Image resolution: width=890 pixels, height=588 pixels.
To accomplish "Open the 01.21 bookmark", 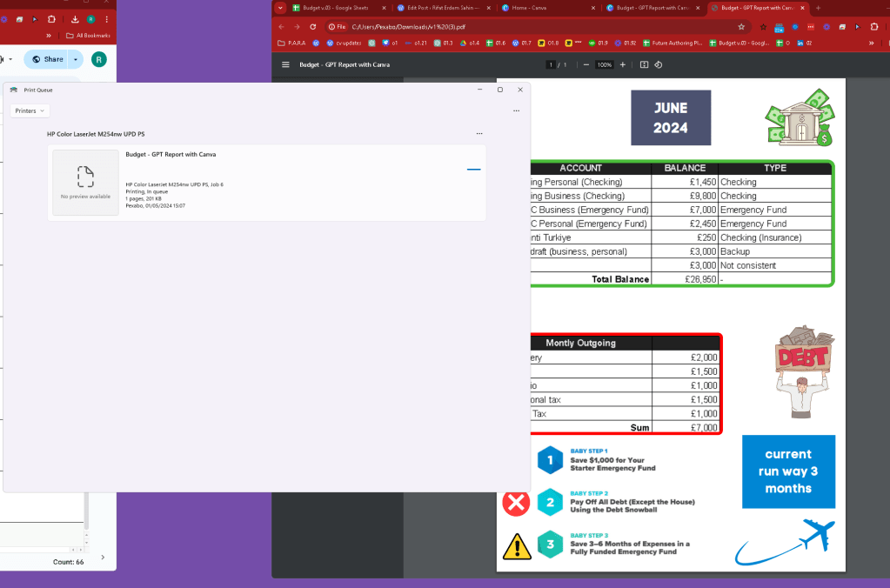I will (x=416, y=43).
